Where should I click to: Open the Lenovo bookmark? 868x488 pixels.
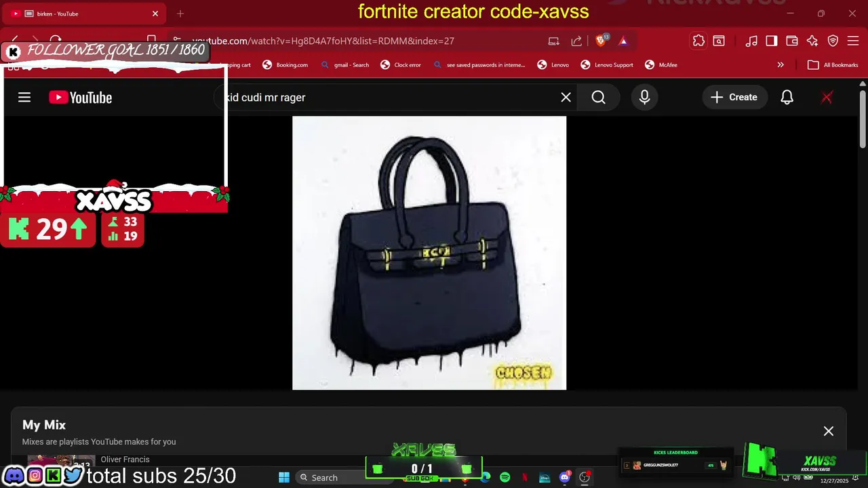click(x=553, y=65)
